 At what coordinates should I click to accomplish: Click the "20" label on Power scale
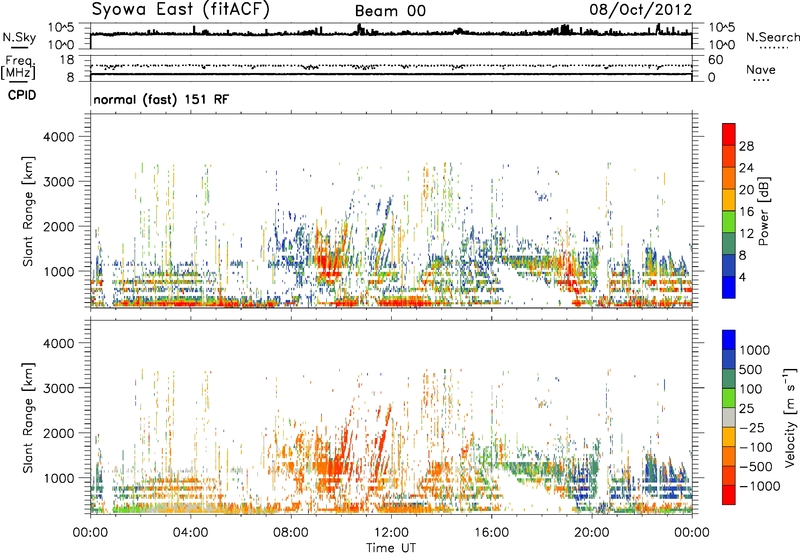[746, 190]
